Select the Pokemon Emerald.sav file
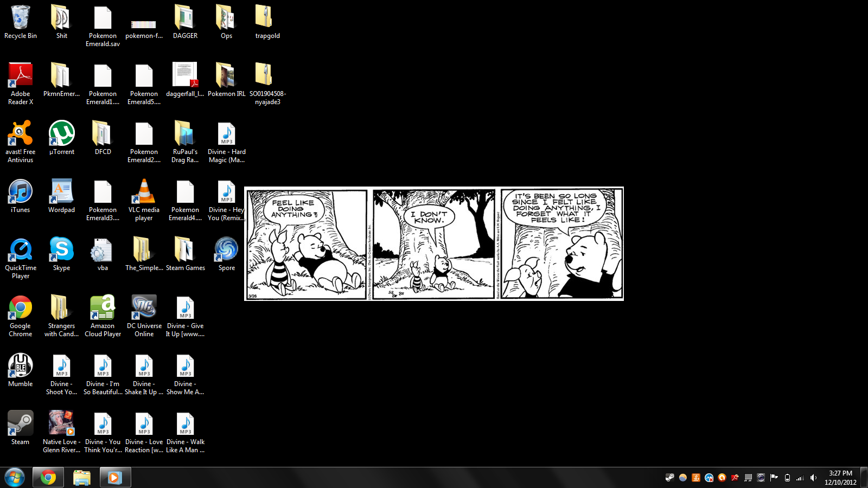Image resolution: width=868 pixels, height=488 pixels. coord(103,26)
